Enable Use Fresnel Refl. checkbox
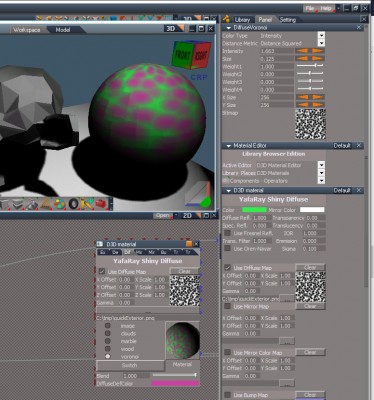 228,233
